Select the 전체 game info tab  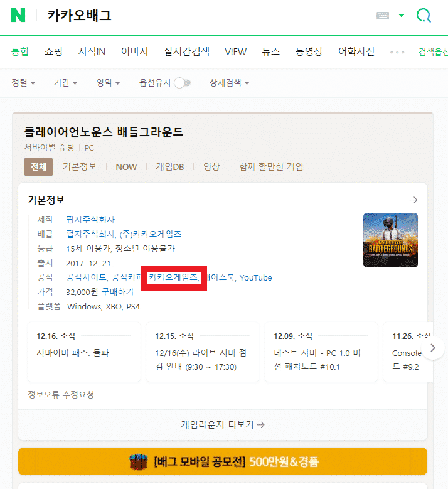39,167
